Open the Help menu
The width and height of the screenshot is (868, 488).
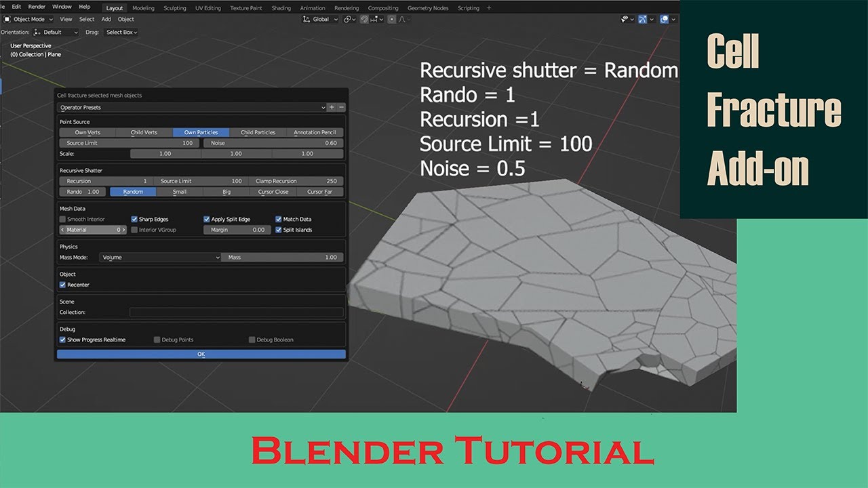point(84,7)
